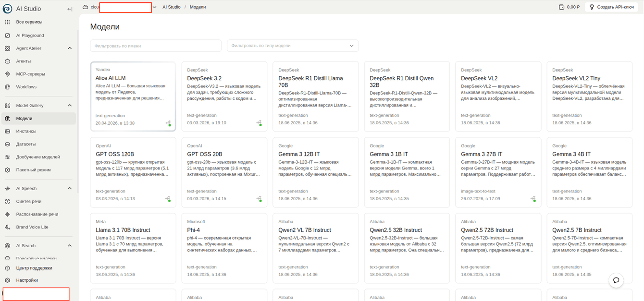Open the Центр поддержки link
The image size is (644, 301).
pos(34,268)
